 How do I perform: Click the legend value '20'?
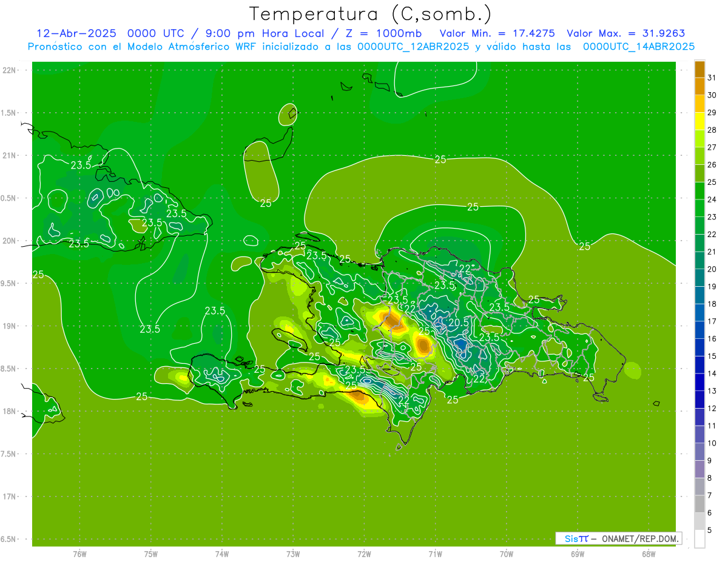(712, 269)
